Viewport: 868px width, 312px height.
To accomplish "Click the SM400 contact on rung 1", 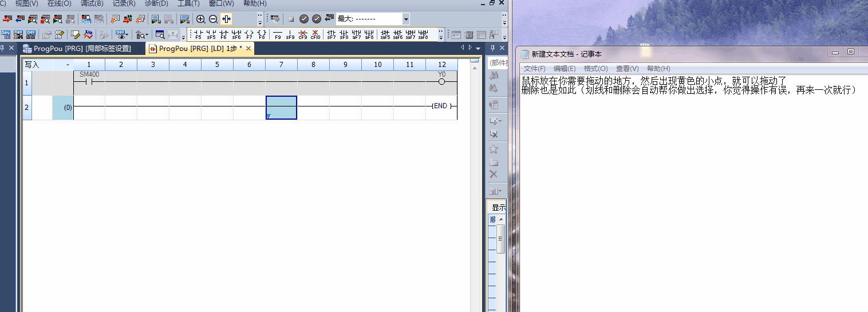I will [89, 81].
